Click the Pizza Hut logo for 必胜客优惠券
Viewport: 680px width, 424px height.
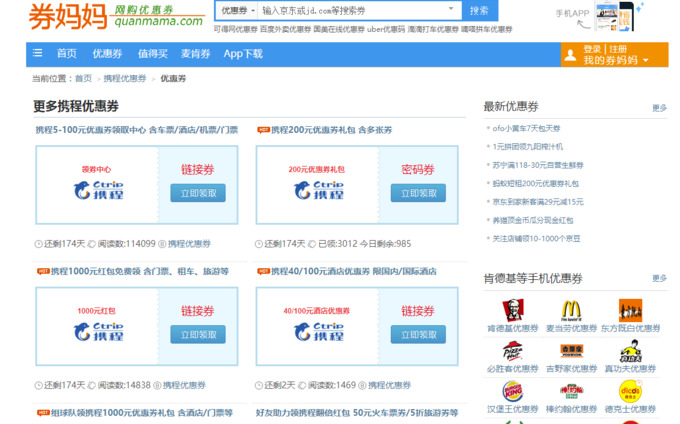[x=513, y=351]
